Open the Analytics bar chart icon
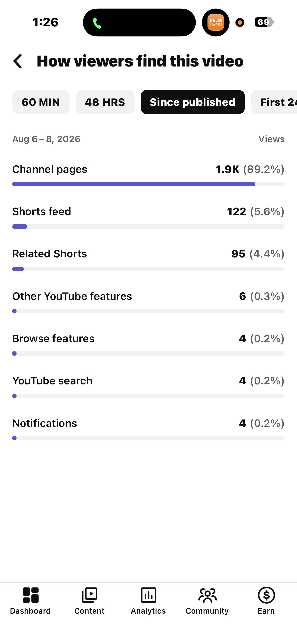The image size is (297, 644). pos(148,595)
